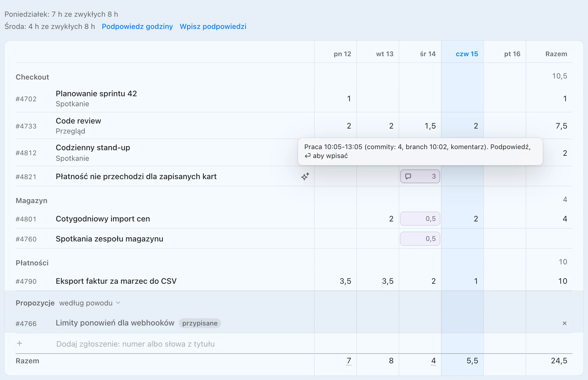Click the Checkout group total 10,5
588x380 pixels.
pos(560,76)
